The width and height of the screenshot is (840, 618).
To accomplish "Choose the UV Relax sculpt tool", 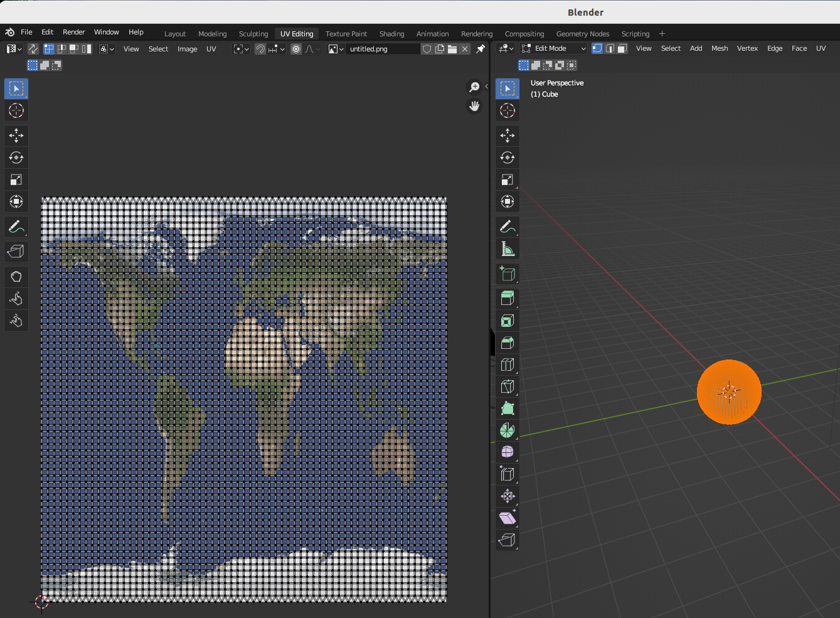I will click(x=16, y=299).
